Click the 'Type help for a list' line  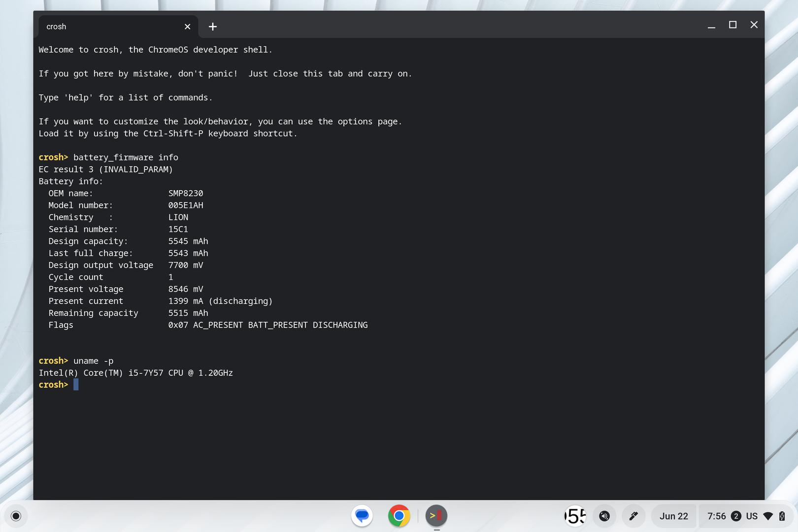126,98
